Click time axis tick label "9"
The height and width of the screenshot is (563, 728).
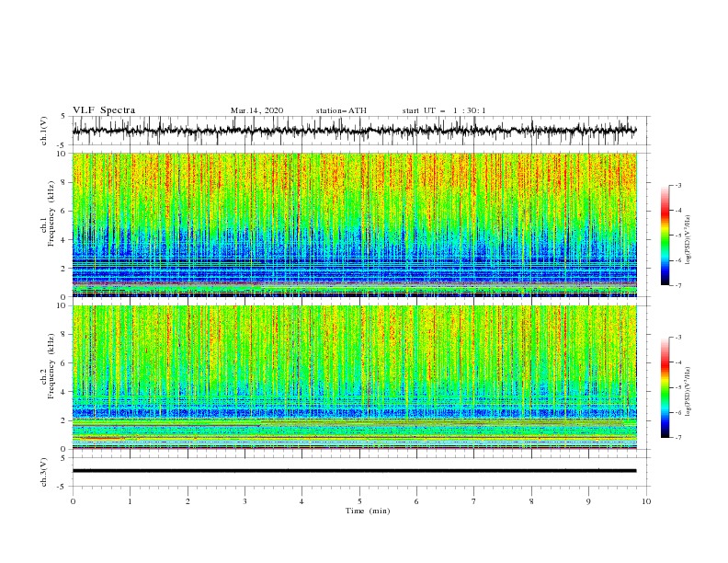588,501
